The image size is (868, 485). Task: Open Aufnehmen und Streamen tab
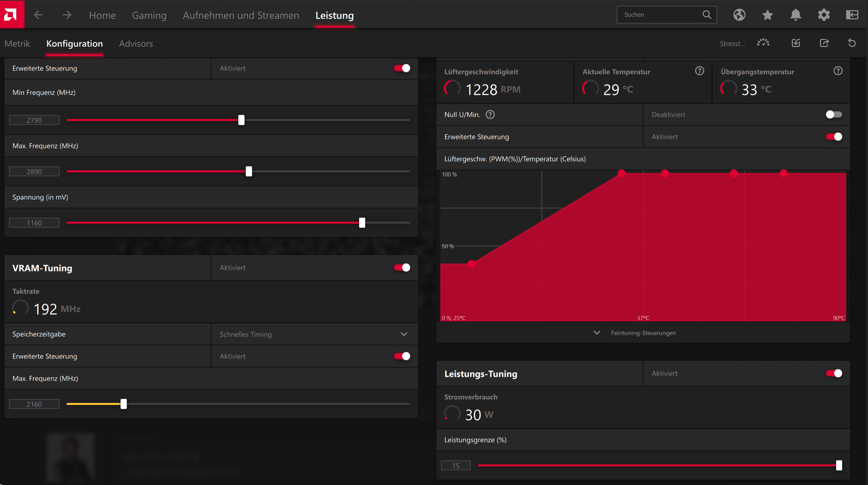(x=241, y=15)
